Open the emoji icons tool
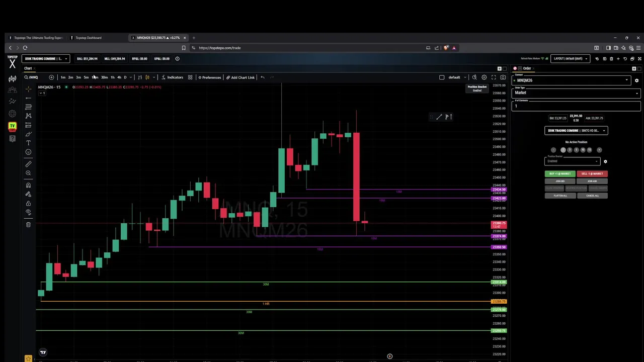The height and width of the screenshot is (362, 644). pos(28,152)
